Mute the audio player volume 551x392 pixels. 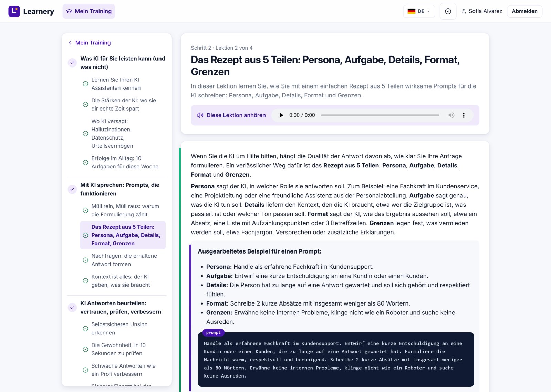click(451, 115)
